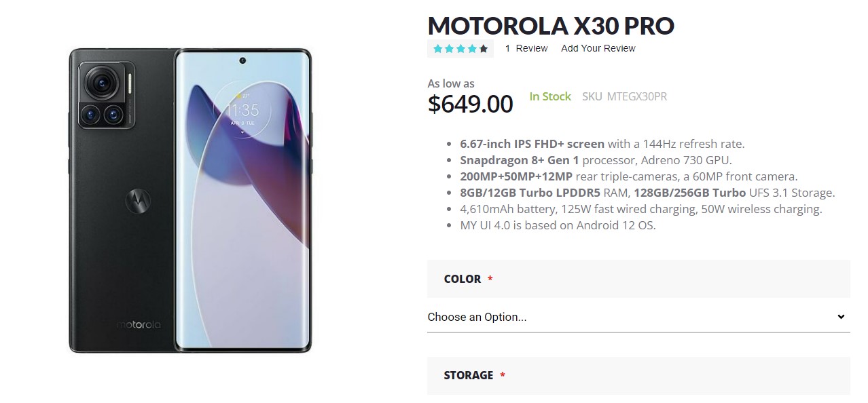Image resolution: width=868 pixels, height=403 pixels.
Task: Click the Motorola logo on phone back
Action: point(141,201)
